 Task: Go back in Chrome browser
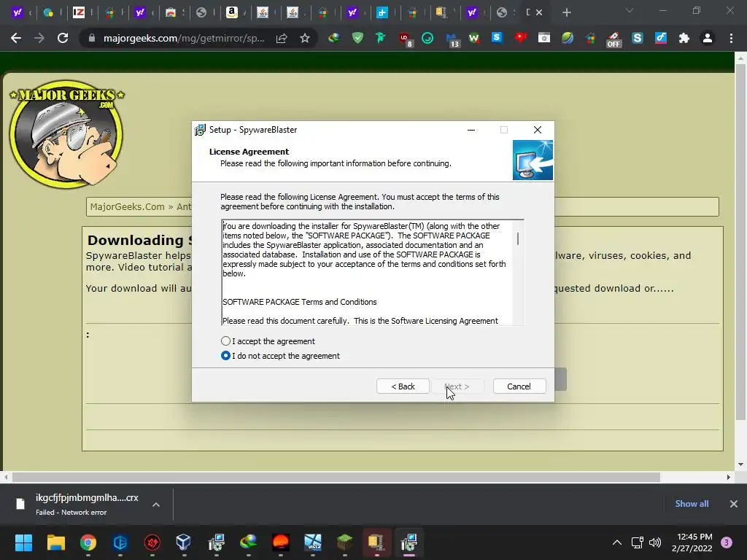pos(16,38)
